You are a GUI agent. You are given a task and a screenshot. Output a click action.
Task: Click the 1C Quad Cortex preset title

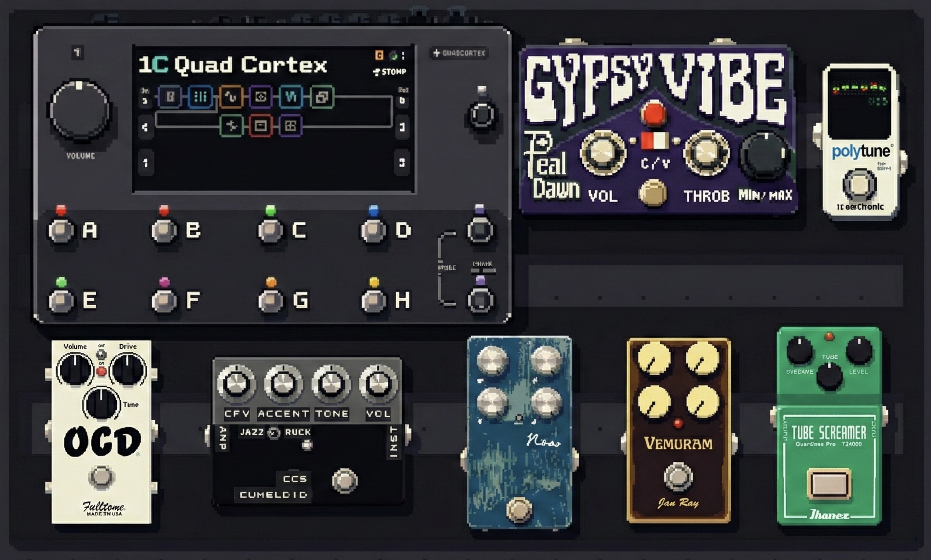coord(232,65)
